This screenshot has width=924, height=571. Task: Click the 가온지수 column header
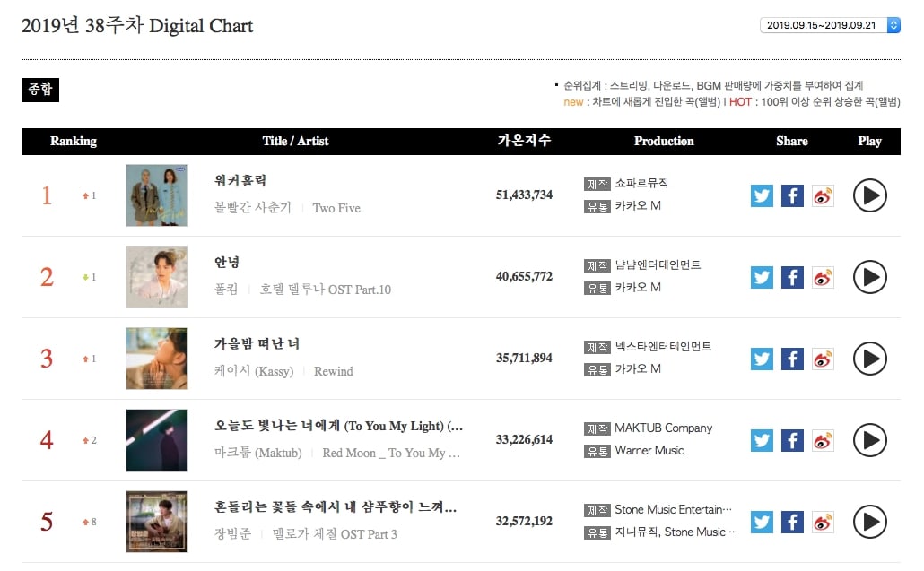[x=524, y=141]
